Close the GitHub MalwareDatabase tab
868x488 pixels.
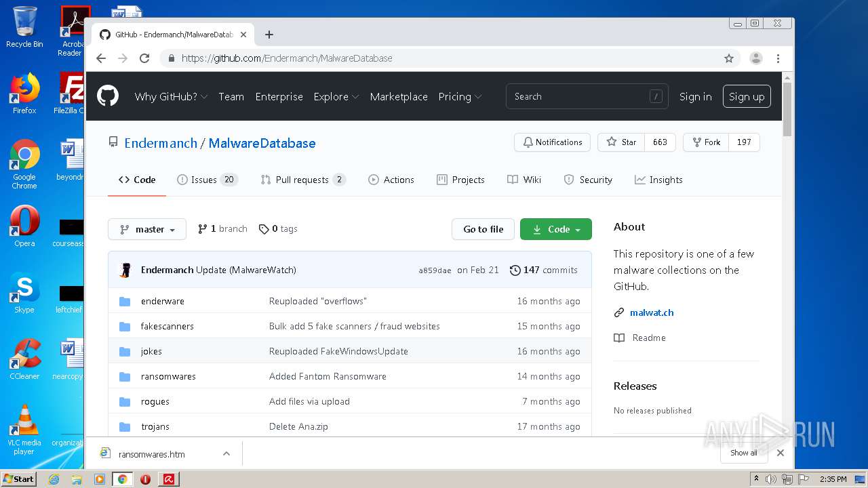243,35
